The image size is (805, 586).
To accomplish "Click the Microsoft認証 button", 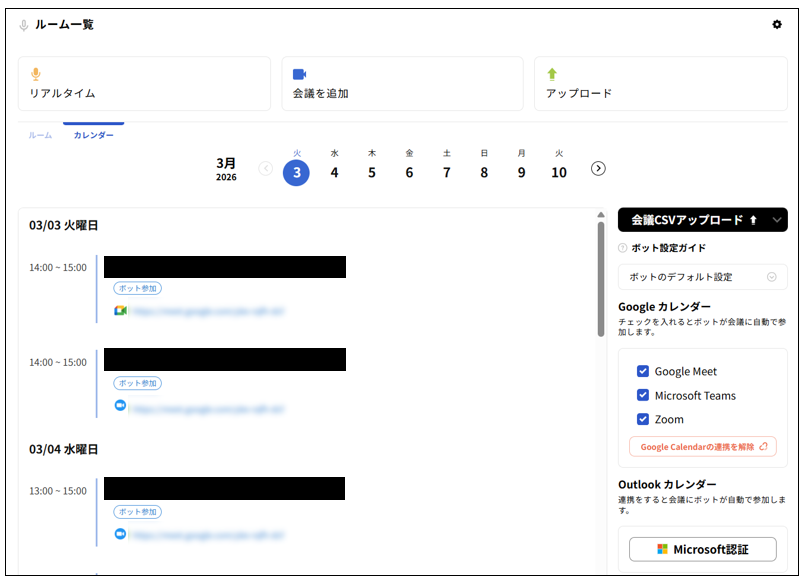I will click(702, 549).
